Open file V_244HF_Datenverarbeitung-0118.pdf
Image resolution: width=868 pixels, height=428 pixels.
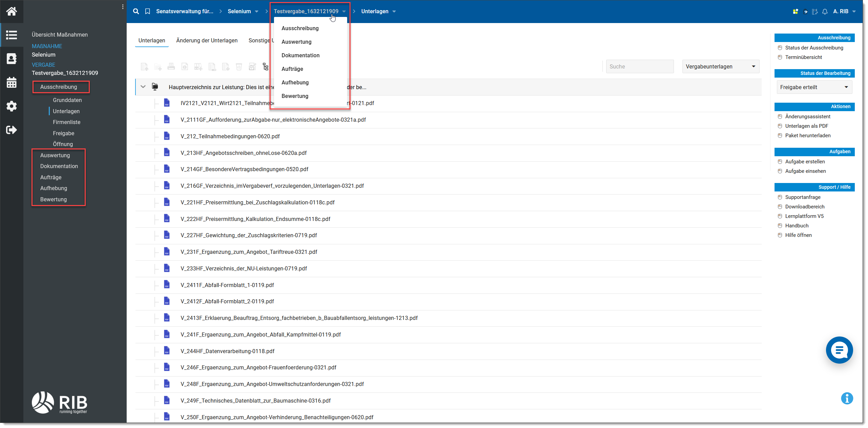click(x=227, y=351)
